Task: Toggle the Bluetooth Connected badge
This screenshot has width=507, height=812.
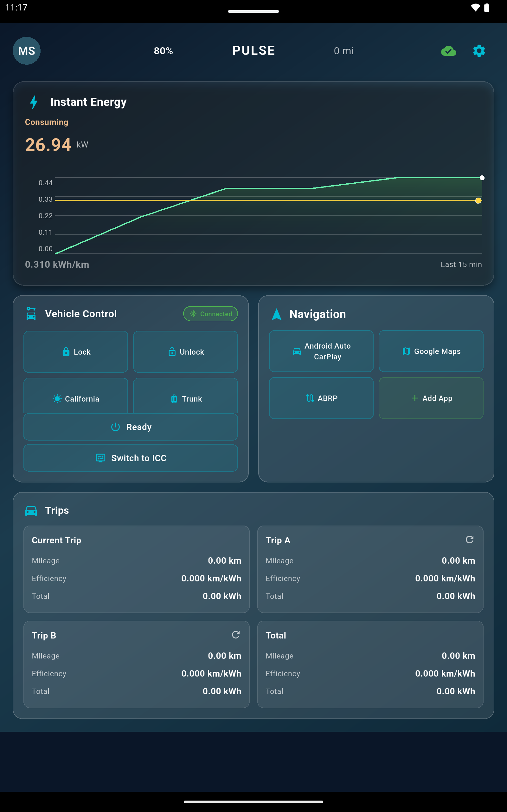Action: [x=210, y=314]
